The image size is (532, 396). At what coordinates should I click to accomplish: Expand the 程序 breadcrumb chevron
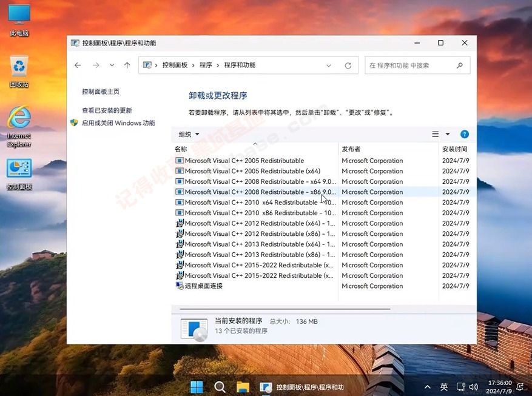pyautogui.click(x=218, y=65)
